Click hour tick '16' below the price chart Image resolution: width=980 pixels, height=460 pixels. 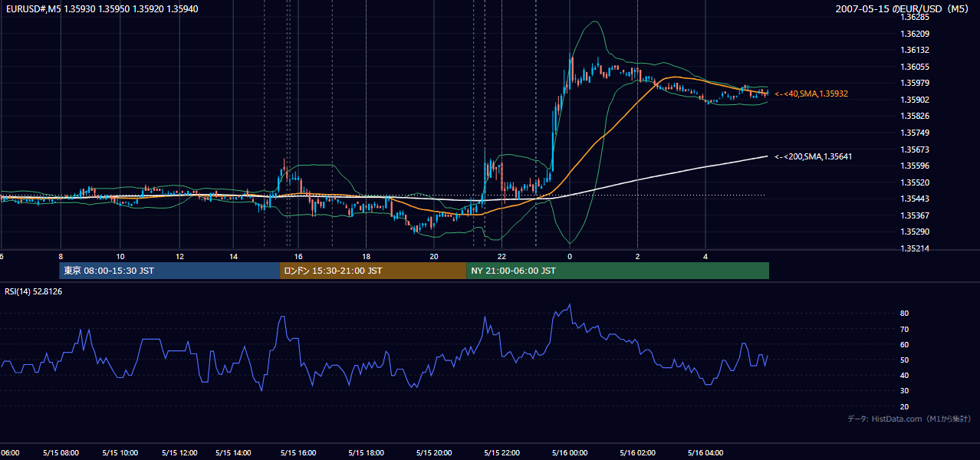(x=298, y=256)
